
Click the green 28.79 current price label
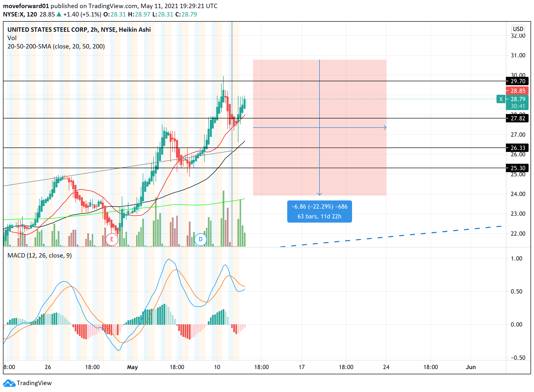click(517, 99)
